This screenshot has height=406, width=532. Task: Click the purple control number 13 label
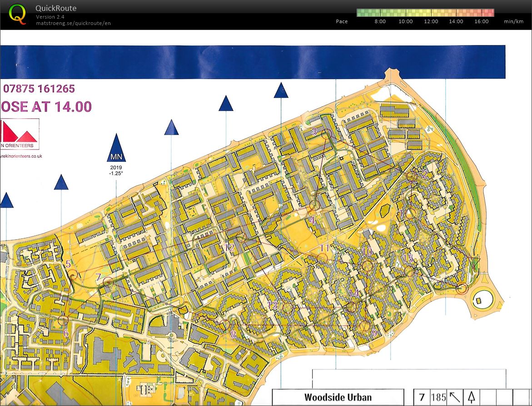tap(272, 305)
